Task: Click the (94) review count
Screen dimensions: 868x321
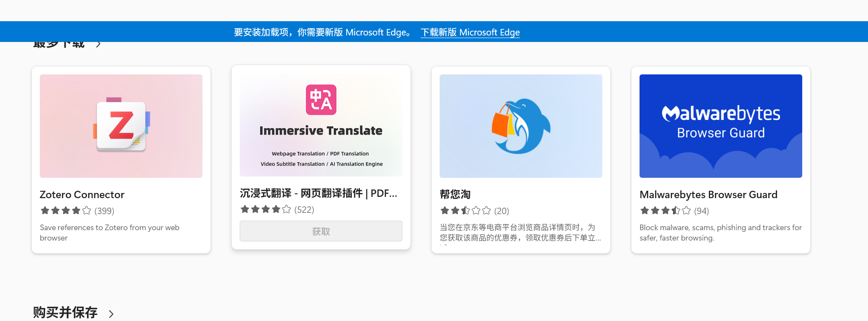Action: [x=701, y=211]
